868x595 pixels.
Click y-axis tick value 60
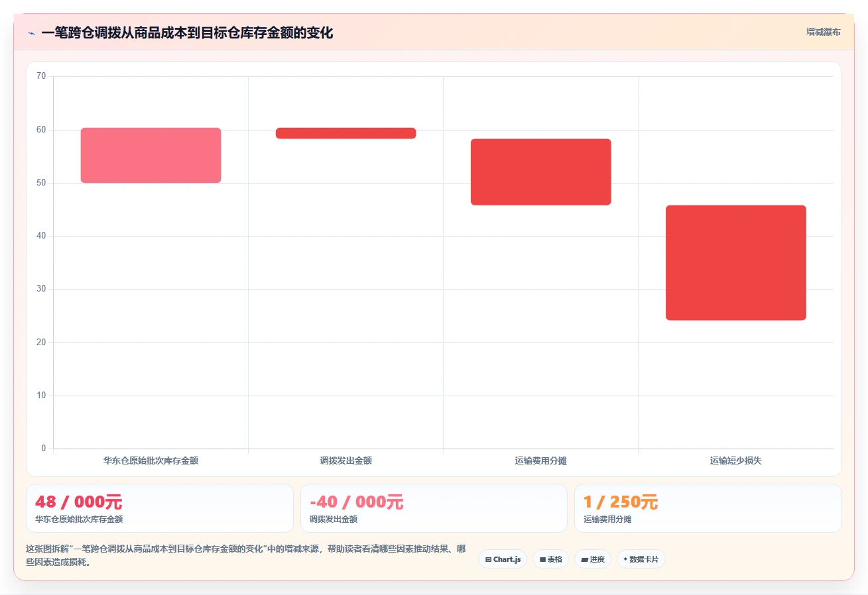[41, 130]
